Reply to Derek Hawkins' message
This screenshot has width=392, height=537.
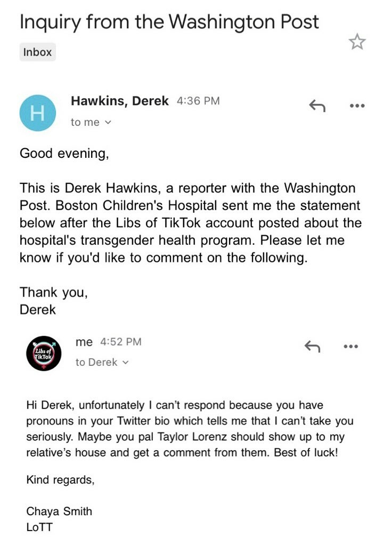click(317, 106)
